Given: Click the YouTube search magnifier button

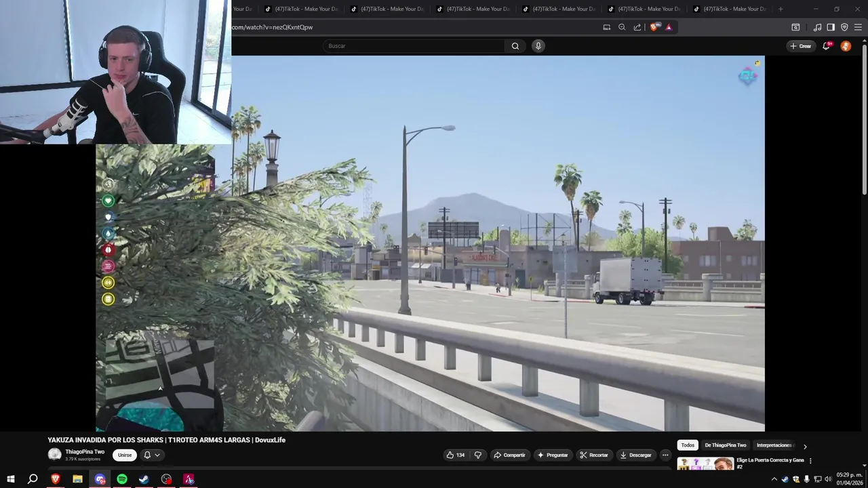Looking at the screenshot, I should tap(515, 46).
